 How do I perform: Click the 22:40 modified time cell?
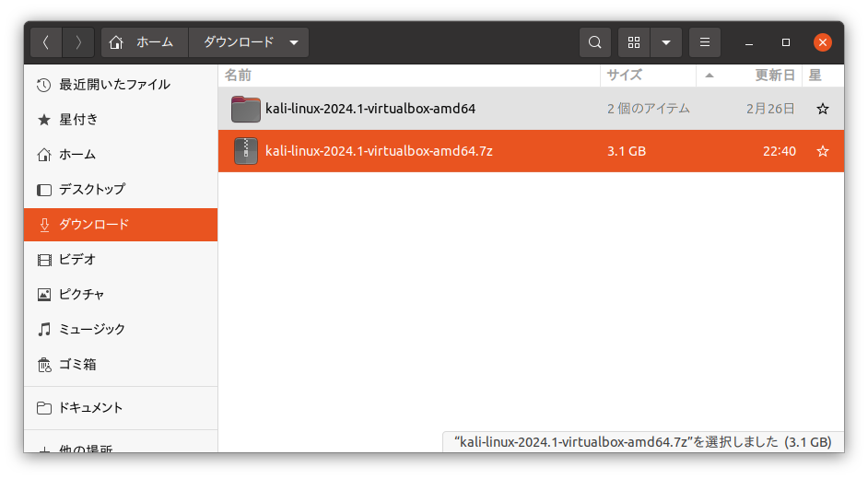[x=780, y=152]
